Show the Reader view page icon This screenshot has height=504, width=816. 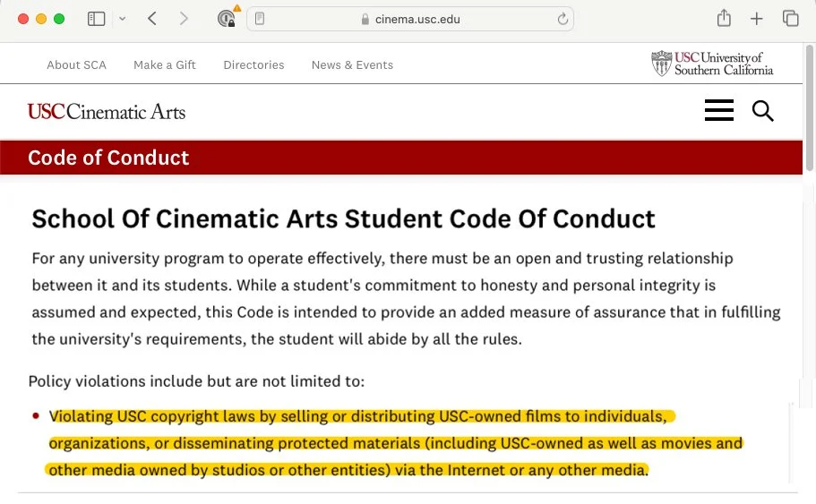click(260, 19)
